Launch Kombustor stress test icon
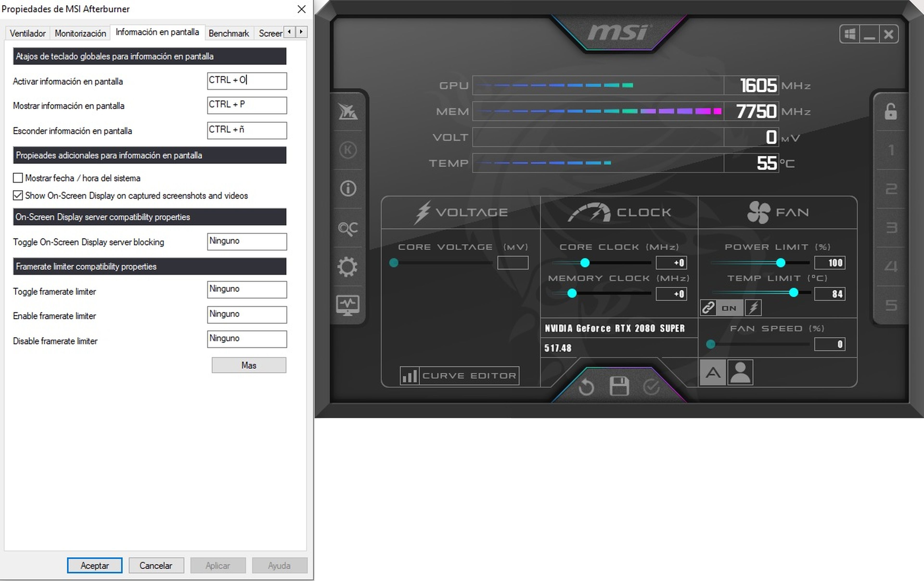 [348, 111]
